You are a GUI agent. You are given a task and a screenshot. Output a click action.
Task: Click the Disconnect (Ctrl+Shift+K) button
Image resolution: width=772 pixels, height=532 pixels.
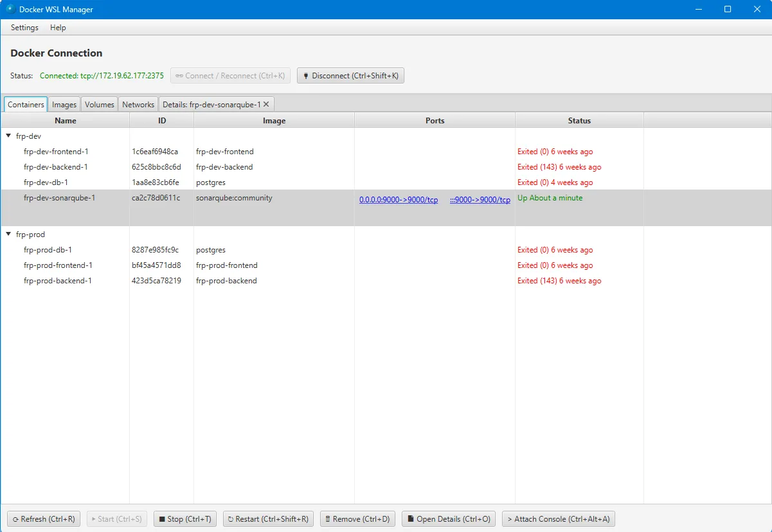[x=350, y=76]
